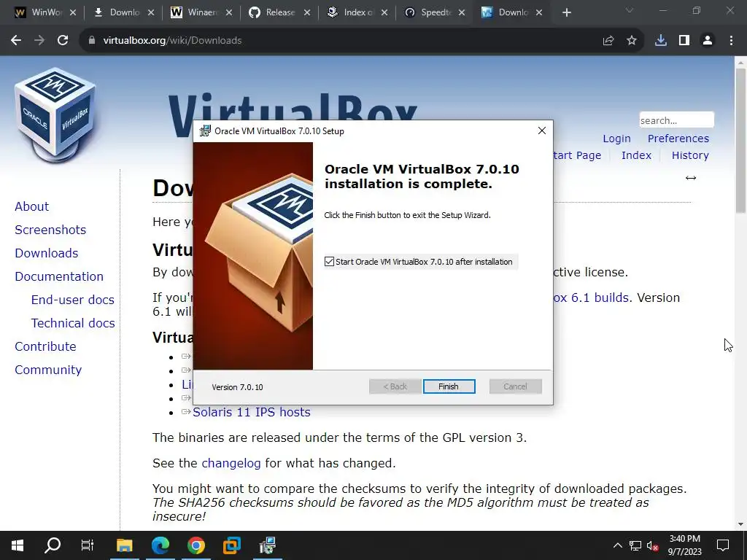Viewport: 747px width, 560px height.
Task: Open Microsoft Edge from the taskbar
Action: (x=160, y=545)
